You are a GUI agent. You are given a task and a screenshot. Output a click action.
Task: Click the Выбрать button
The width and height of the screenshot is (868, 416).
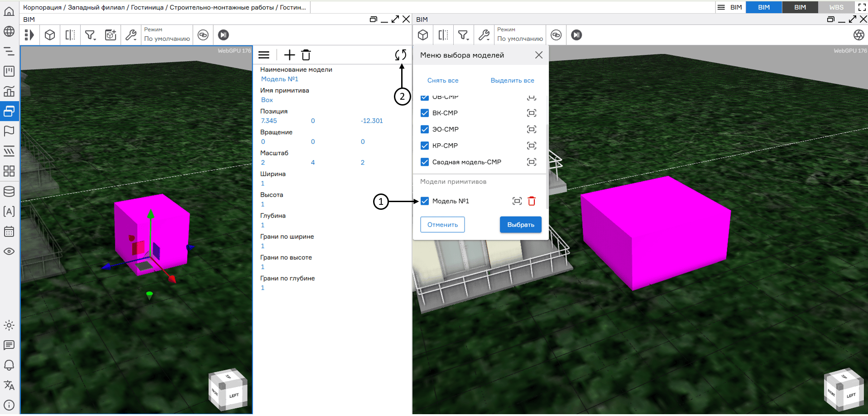520,225
